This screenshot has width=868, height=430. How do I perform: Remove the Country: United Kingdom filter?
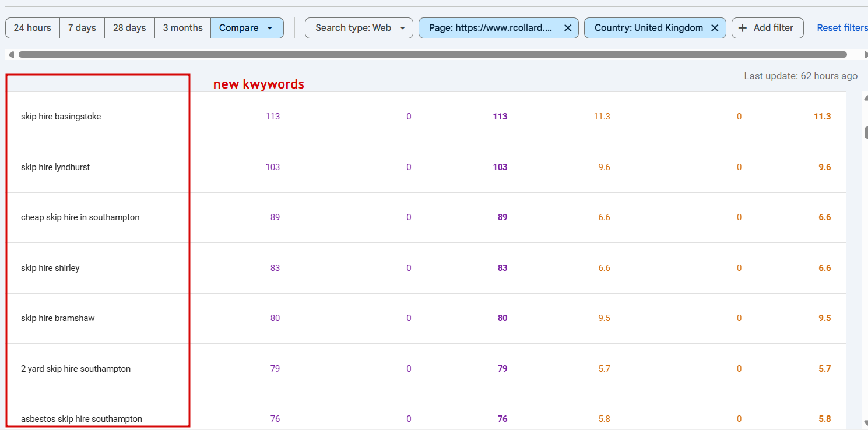click(715, 28)
